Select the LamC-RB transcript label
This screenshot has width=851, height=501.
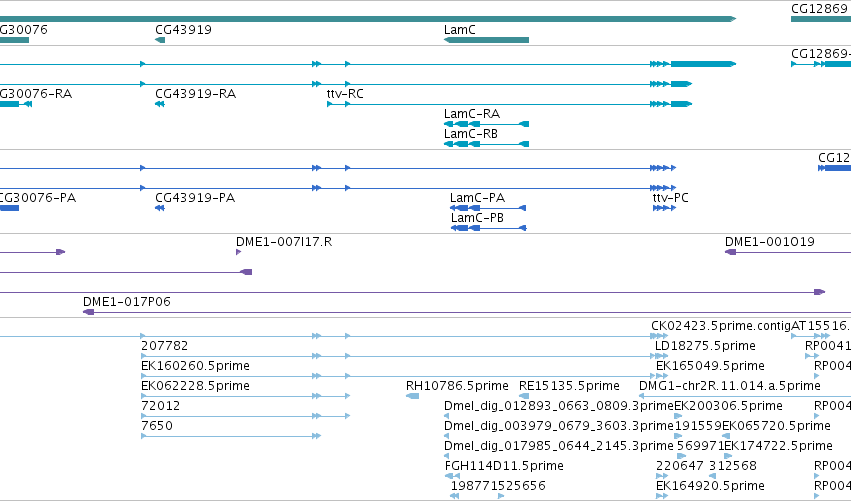tap(471, 134)
